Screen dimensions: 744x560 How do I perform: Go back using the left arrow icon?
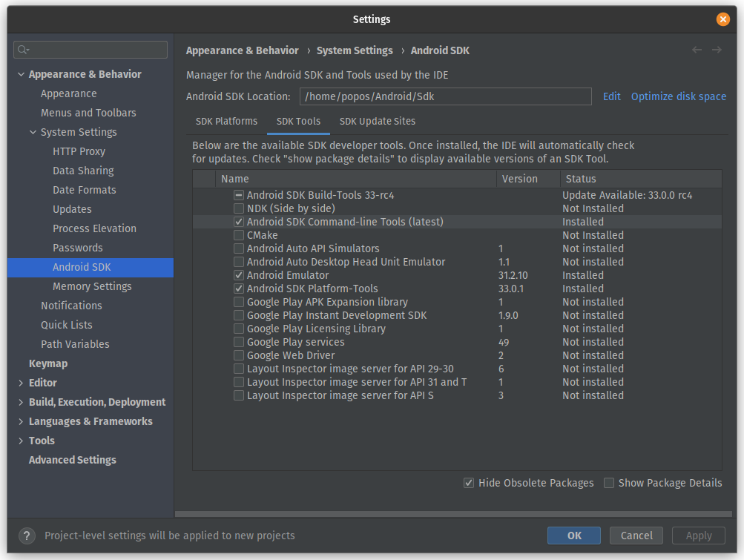697,50
